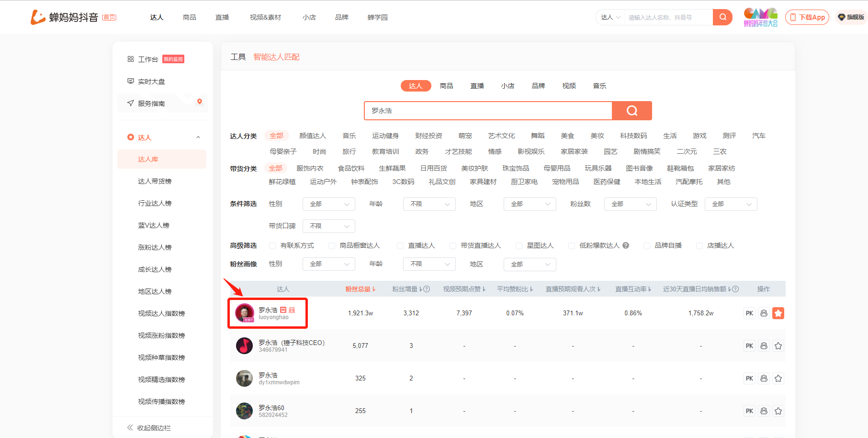
Task: Open 直播 in top navigation
Action: tap(222, 17)
